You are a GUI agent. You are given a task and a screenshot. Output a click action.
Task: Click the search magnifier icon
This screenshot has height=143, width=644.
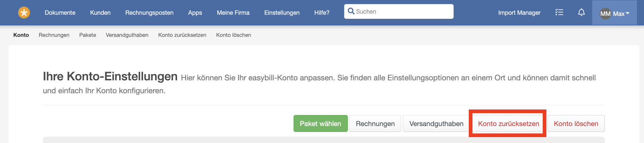click(x=351, y=11)
